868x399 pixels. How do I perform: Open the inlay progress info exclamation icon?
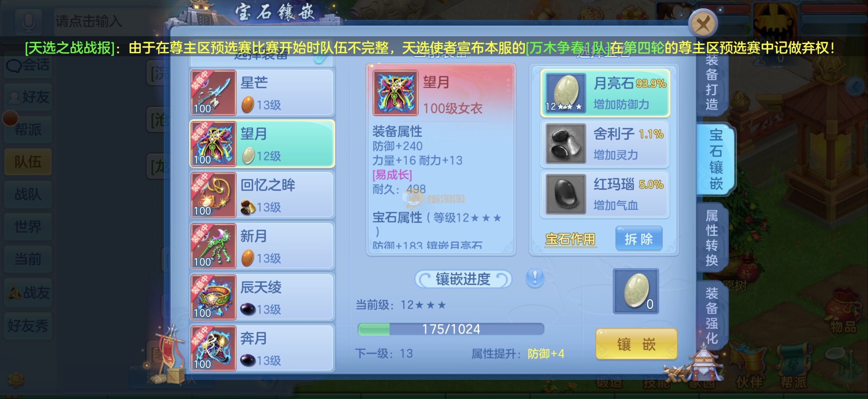tap(535, 279)
